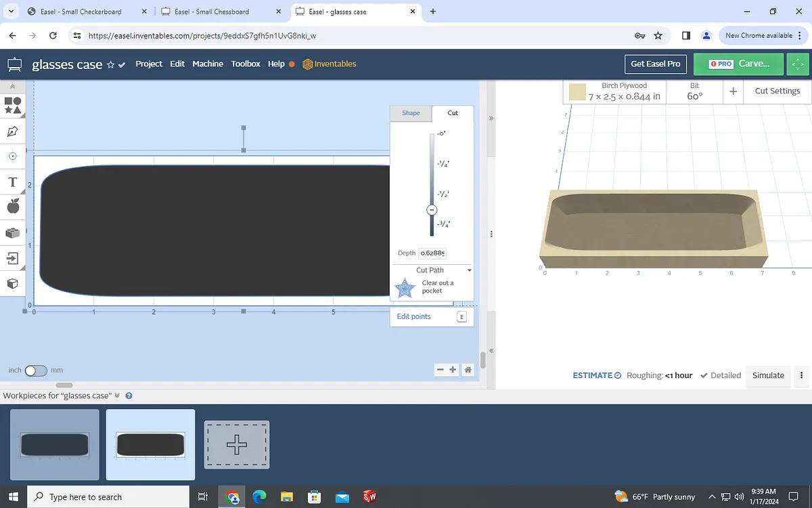This screenshot has height=508, width=812.
Task: Open the Apps brick icon
Action: pyautogui.click(x=12, y=232)
